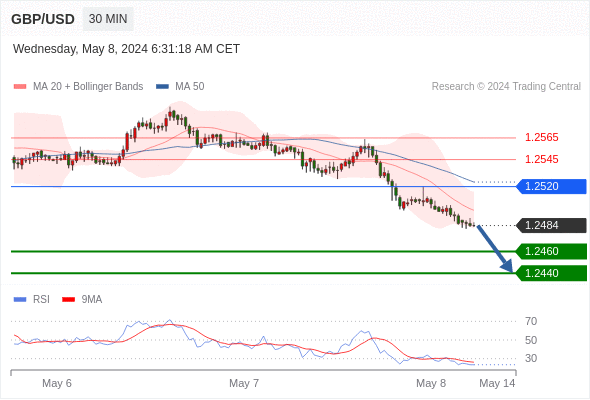Click the red 1.2545 resistance label
This screenshot has width=590, height=400.
tap(541, 159)
